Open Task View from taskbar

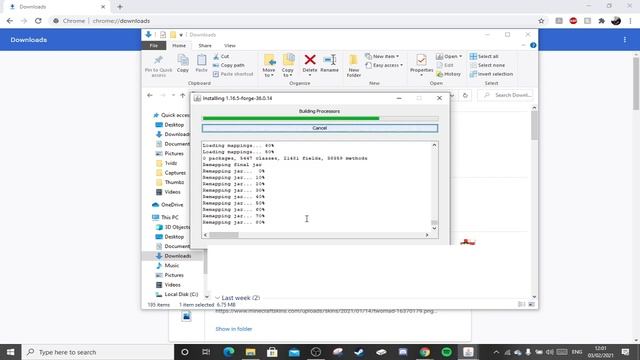206,352
